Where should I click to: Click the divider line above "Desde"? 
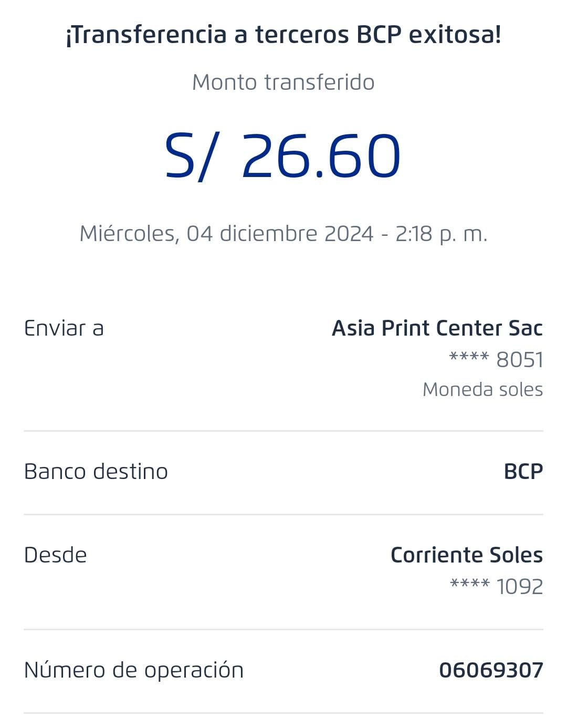(x=283, y=515)
